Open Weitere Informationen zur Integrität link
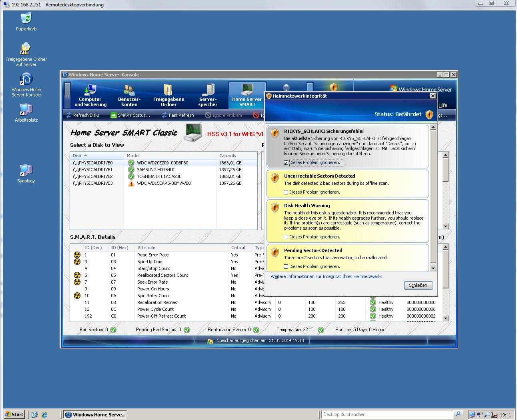 [x=327, y=276]
